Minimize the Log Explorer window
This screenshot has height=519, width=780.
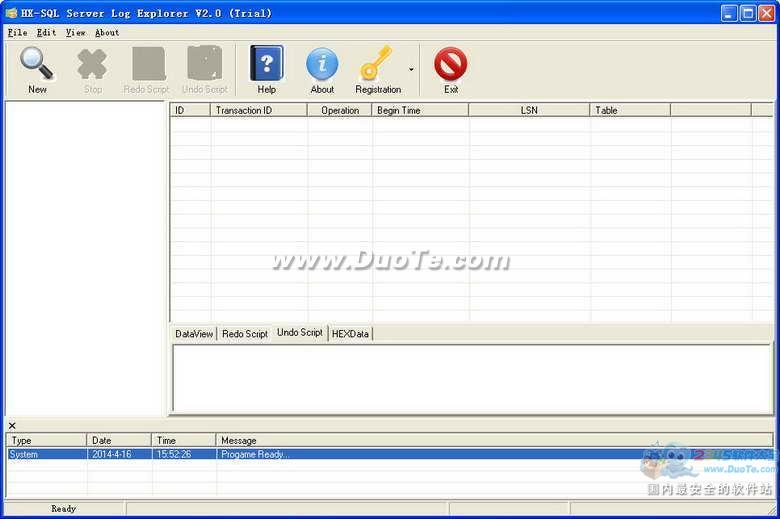(729, 13)
